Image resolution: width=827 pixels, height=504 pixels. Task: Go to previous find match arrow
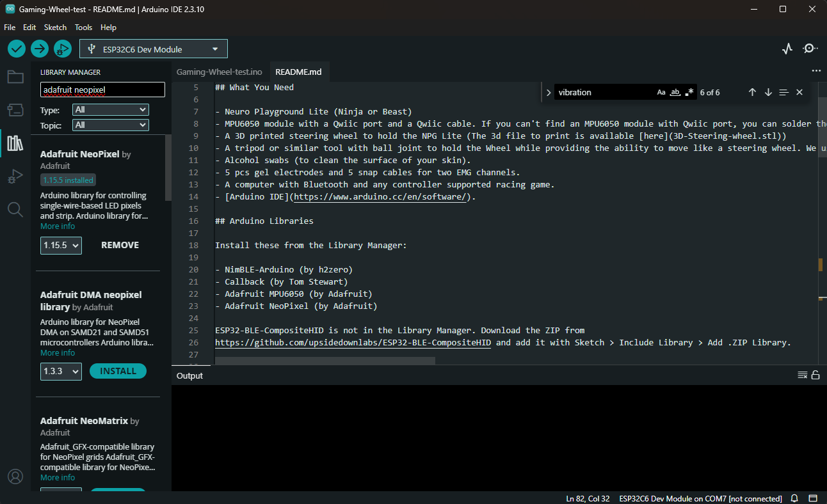[752, 92]
